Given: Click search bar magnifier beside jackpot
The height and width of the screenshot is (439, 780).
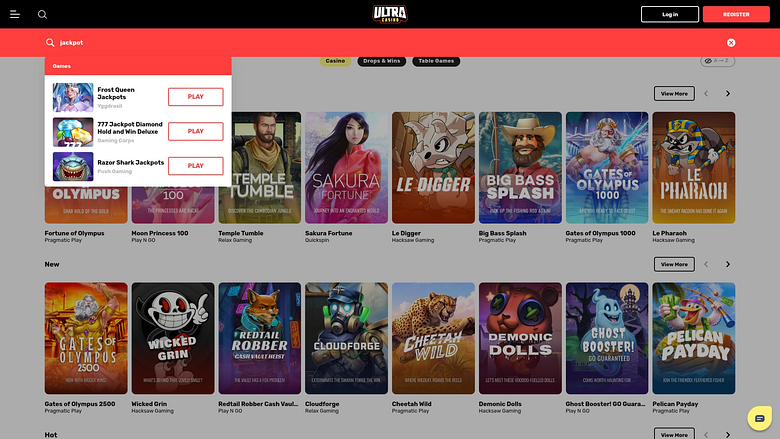Looking at the screenshot, I should point(50,43).
